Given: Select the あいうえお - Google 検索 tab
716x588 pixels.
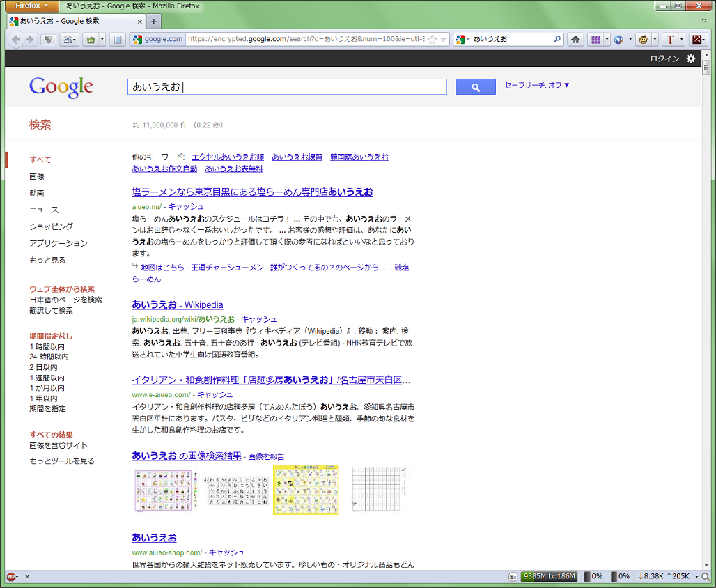Looking at the screenshot, I should (x=76, y=21).
